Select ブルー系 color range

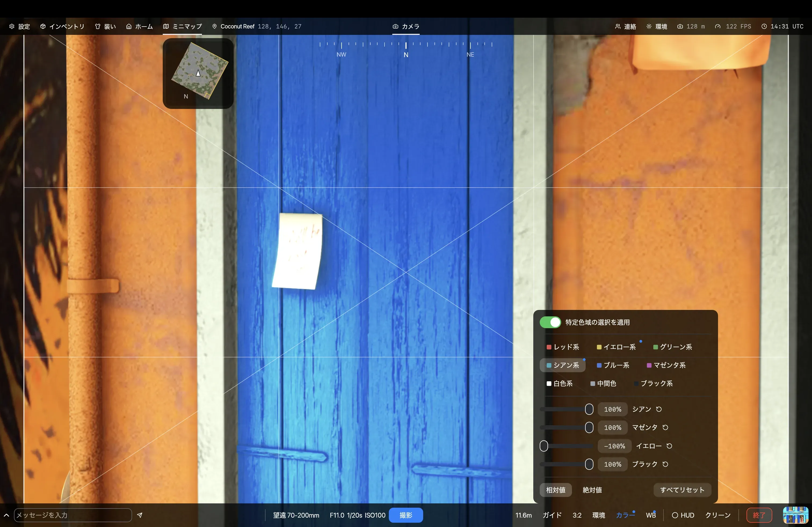coord(613,365)
